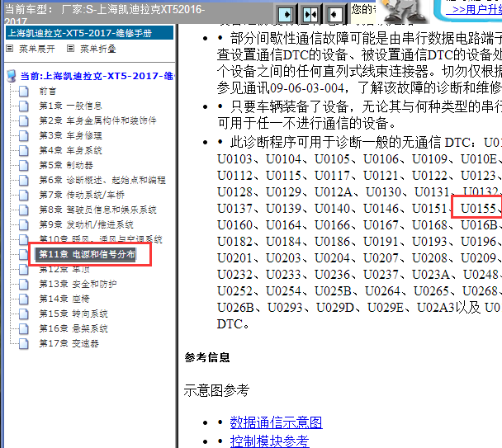Open 第16章 悬架系统
The height and width of the screenshot is (448, 502).
pyautogui.click(x=73, y=328)
